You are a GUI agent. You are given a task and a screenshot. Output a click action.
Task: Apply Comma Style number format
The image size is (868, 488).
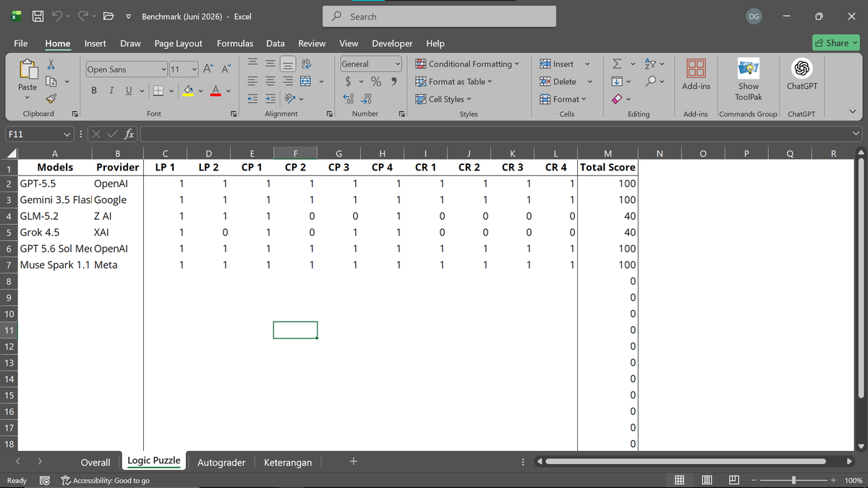393,81
